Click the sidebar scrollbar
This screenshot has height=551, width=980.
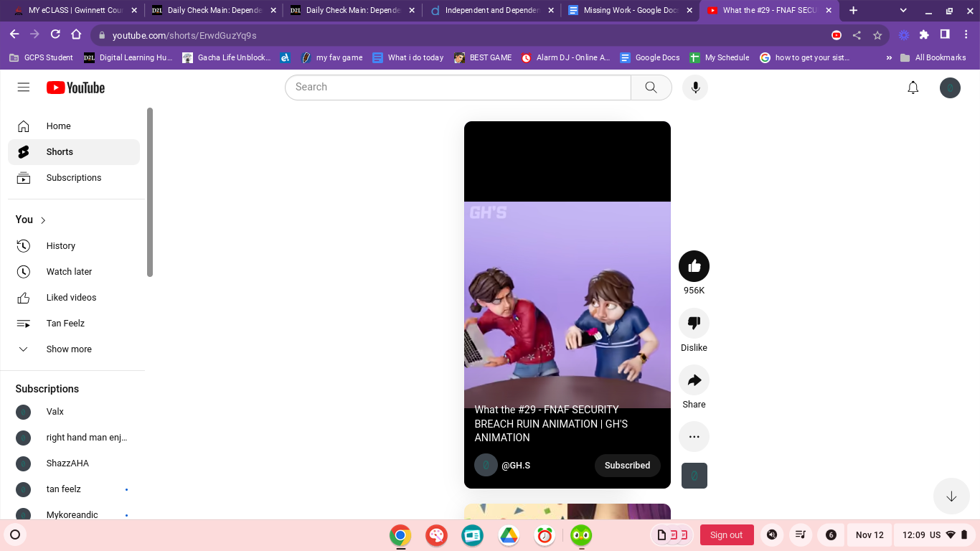coord(150,192)
